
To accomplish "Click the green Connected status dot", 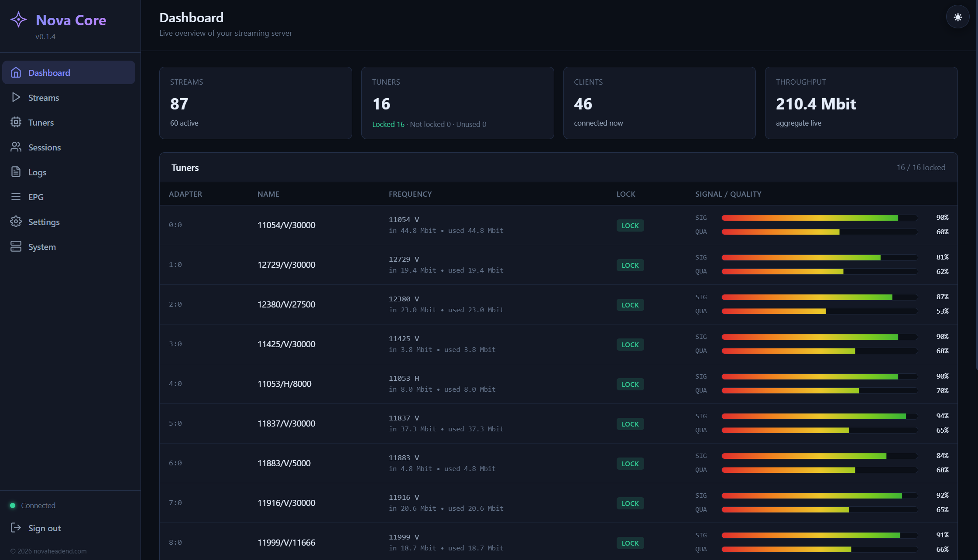I will point(13,505).
